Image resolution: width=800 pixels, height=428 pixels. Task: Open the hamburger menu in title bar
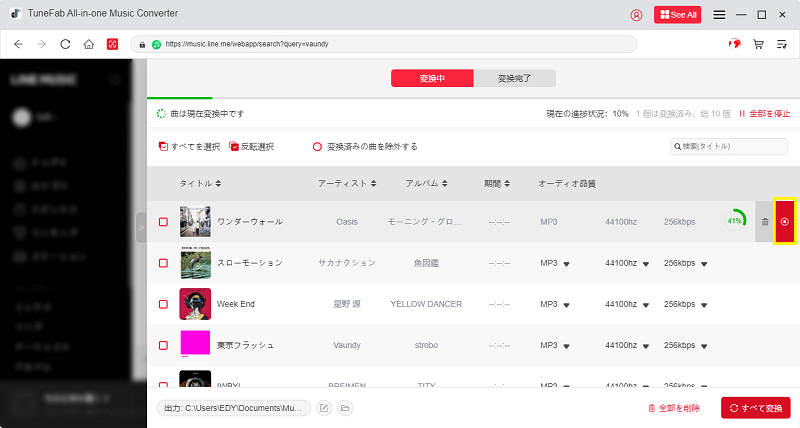[x=719, y=15]
